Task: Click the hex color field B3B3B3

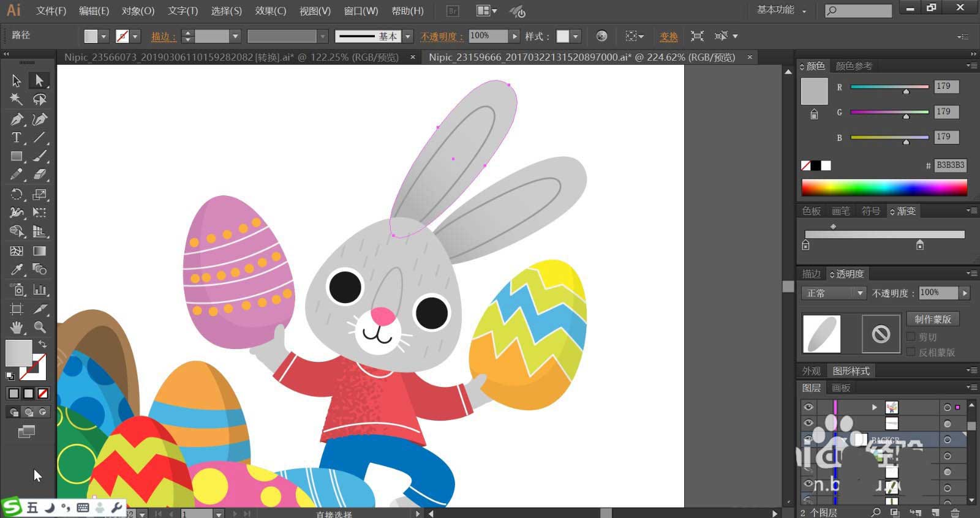Action: pos(950,165)
